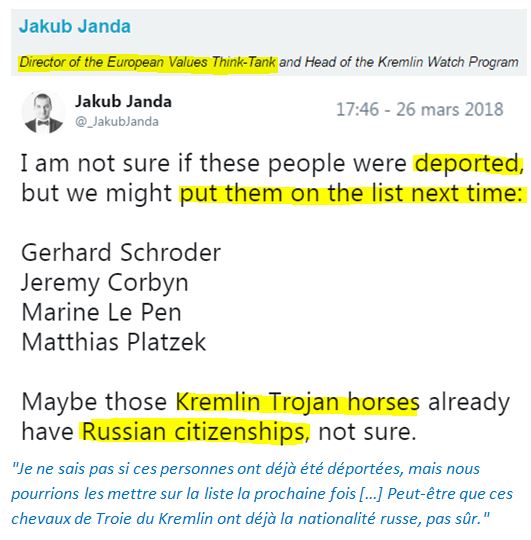This screenshot has height=540, width=531.
Task: Click the name Jeremy Corbyn
Action: click(105, 283)
